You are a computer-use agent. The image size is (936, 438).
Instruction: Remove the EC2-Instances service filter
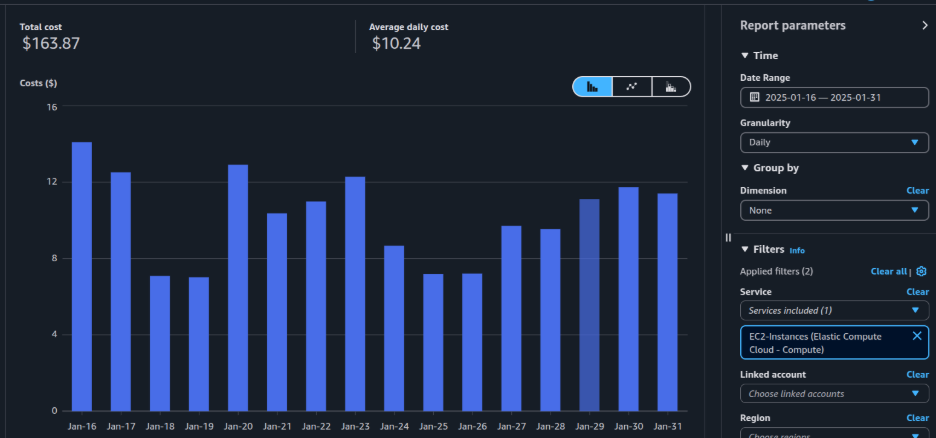[x=917, y=336]
